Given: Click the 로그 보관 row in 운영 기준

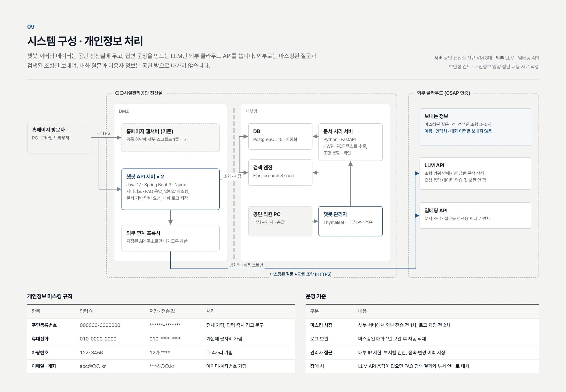Looking at the screenshot, I should click(422, 339).
